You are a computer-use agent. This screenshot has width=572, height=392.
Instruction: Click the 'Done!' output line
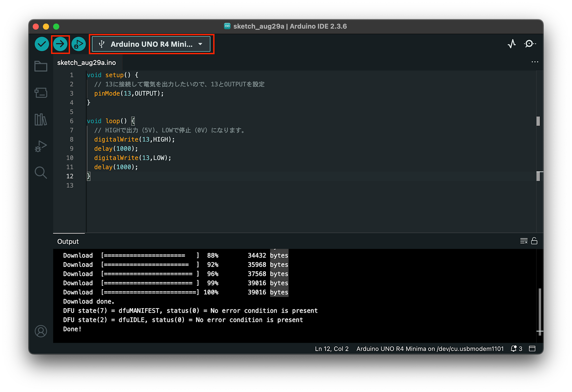(x=72, y=329)
